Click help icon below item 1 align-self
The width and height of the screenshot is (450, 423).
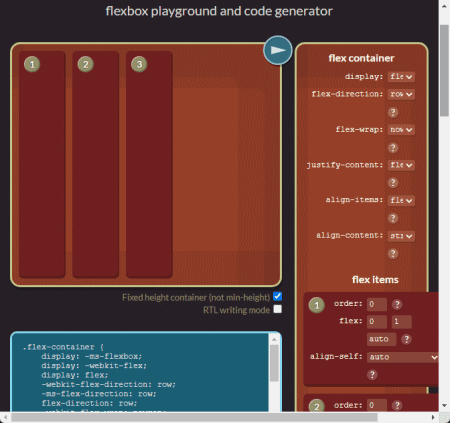[x=372, y=375]
